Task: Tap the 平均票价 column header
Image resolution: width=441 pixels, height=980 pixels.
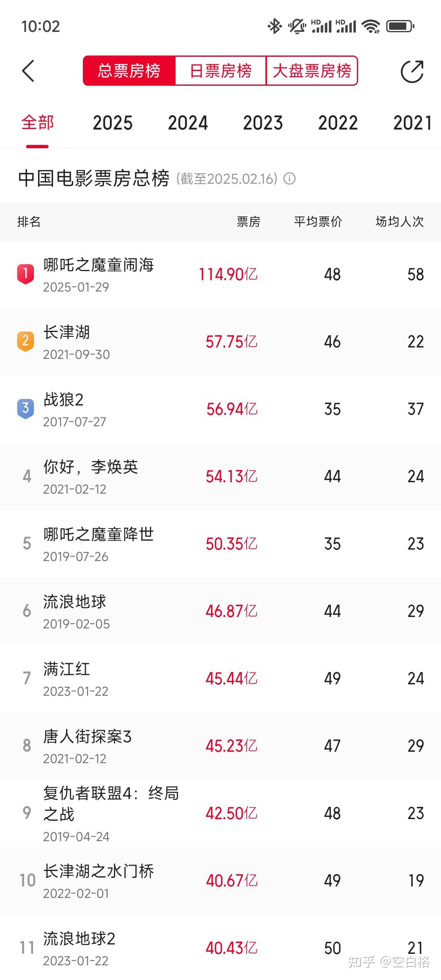Action: [318, 222]
